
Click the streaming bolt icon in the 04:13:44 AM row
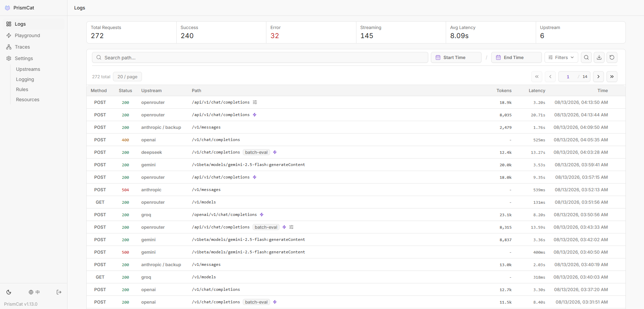coord(255,115)
